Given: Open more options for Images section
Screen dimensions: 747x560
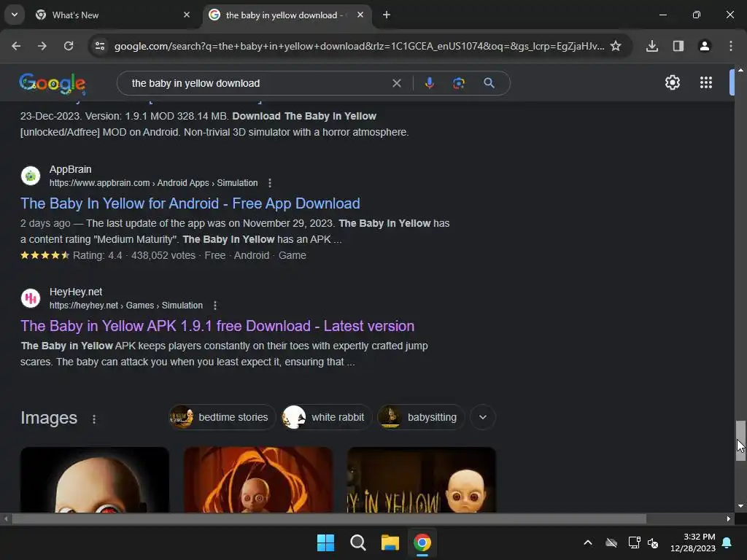Looking at the screenshot, I should pyautogui.click(x=94, y=419).
